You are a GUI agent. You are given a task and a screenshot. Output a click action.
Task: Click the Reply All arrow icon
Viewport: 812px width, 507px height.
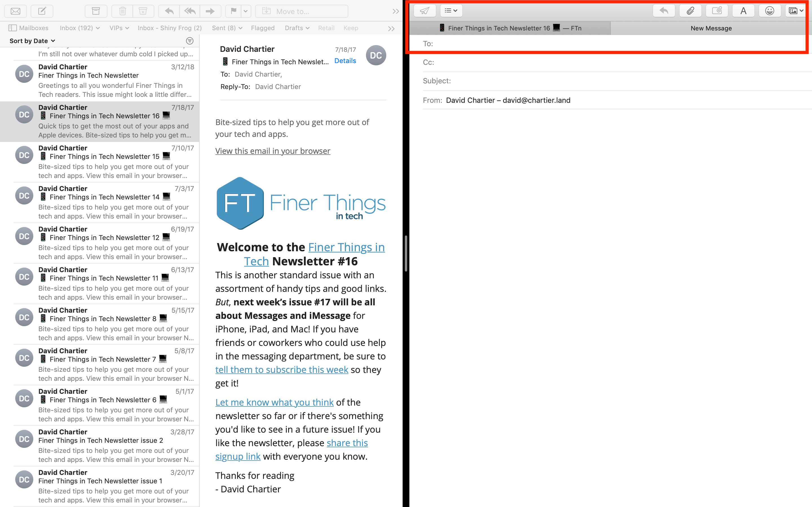tap(190, 11)
